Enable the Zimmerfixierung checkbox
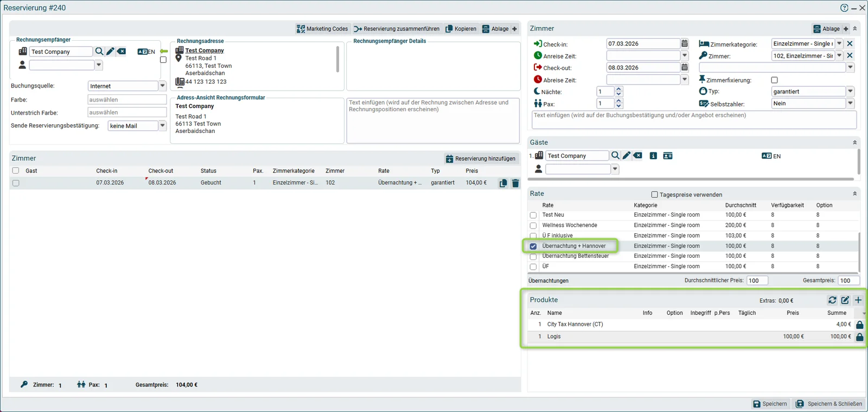Image resolution: width=868 pixels, height=412 pixels. (x=774, y=80)
